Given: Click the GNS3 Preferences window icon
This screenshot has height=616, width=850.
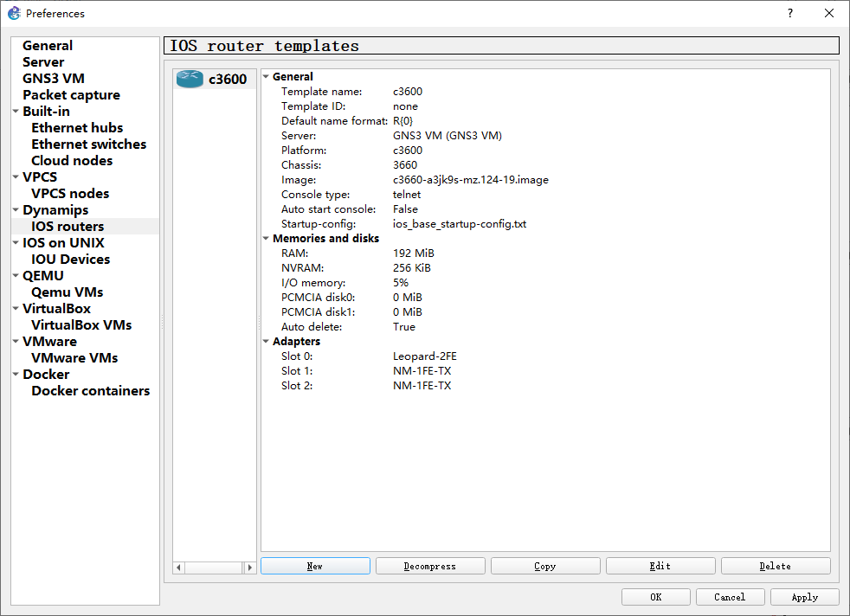Looking at the screenshot, I should point(14,13).
